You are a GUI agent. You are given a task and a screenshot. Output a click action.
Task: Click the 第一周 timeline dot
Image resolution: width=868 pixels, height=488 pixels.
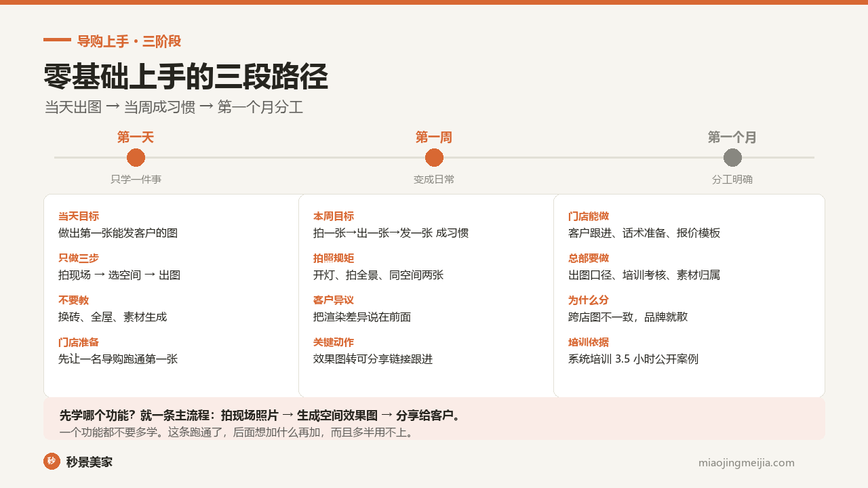(434, 157)
